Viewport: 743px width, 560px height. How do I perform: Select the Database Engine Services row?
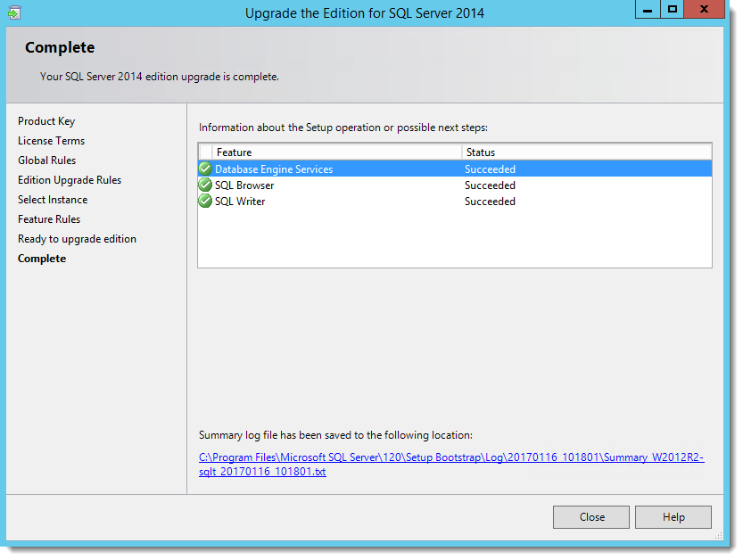coord(455,169)
